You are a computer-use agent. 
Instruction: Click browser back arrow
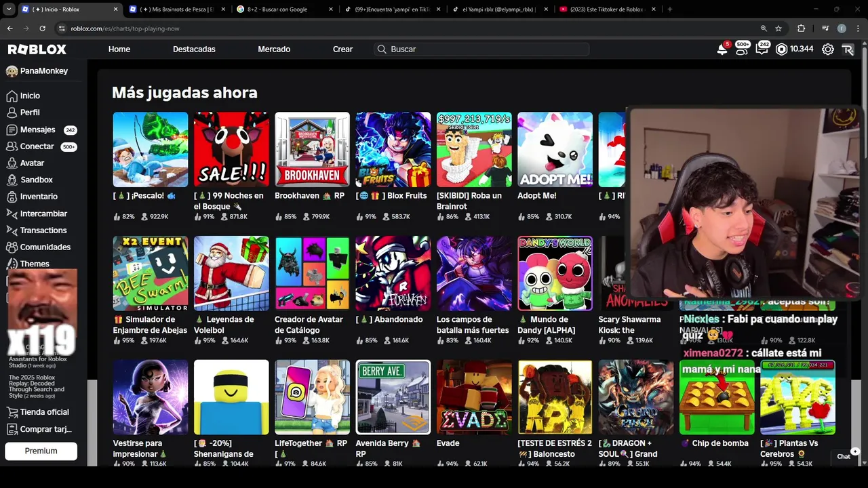tap(9, 28)
